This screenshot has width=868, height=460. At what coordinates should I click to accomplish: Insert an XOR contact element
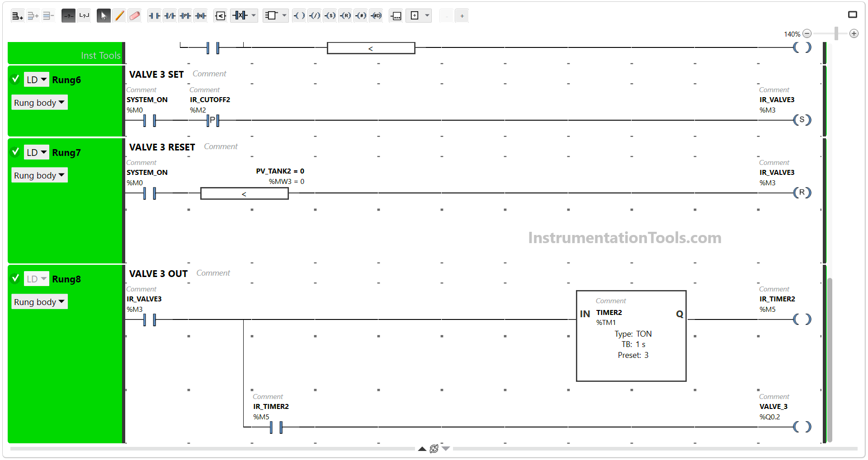pos(240,16)
